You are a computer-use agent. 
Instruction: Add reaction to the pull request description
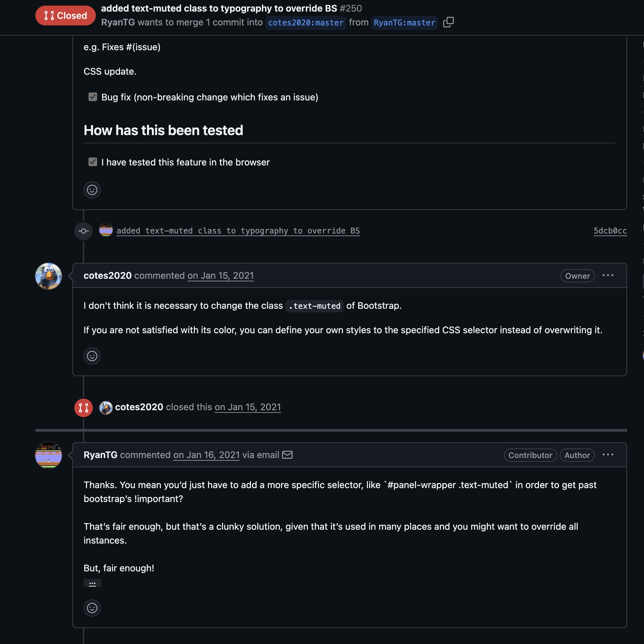click(92, 190)
